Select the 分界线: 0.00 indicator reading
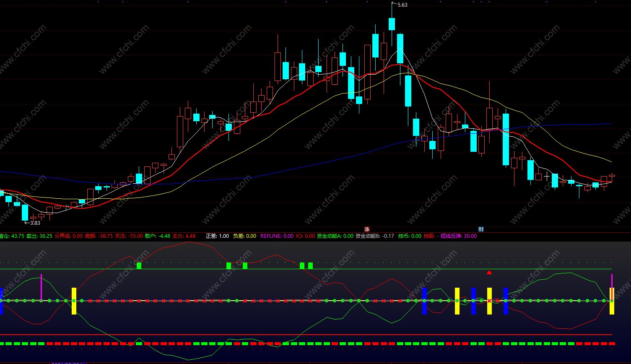Viewport: 631px width, 364px height. (69, 236)
